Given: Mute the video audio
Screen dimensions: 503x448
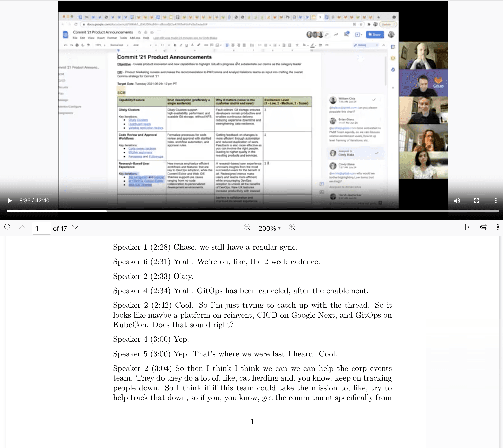Looking at the screenshot, I should point(457,201).
